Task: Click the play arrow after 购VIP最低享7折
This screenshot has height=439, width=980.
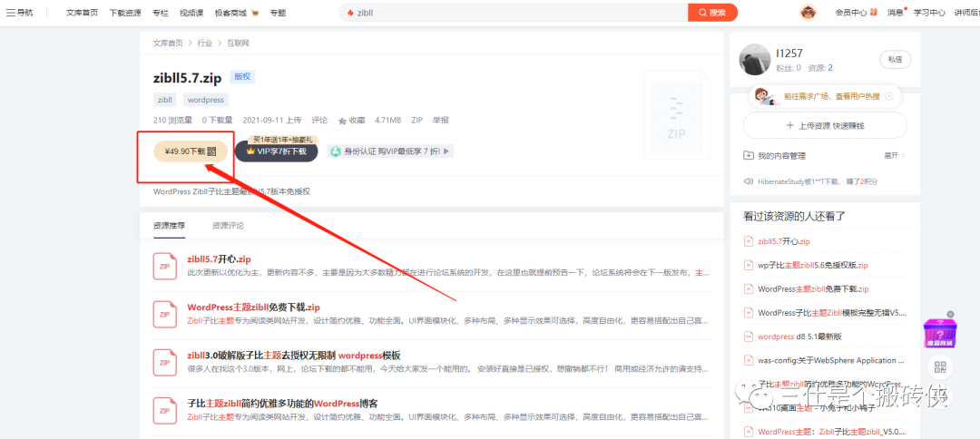Action: pyautogui.click(x=446, y=151)
